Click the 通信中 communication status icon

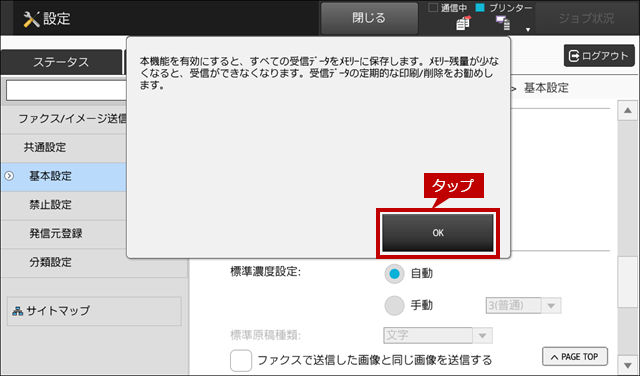tap(463, 24)
